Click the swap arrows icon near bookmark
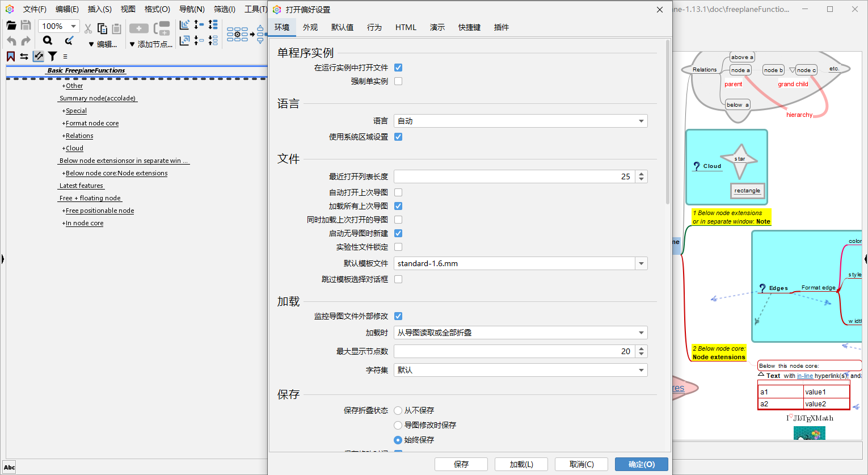 (24, 56)
